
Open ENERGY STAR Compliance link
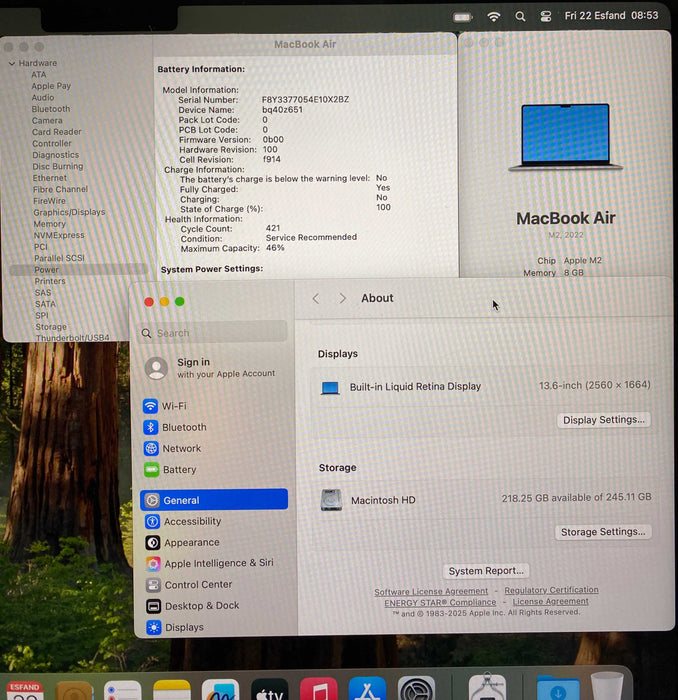click(x=440, y=603)
